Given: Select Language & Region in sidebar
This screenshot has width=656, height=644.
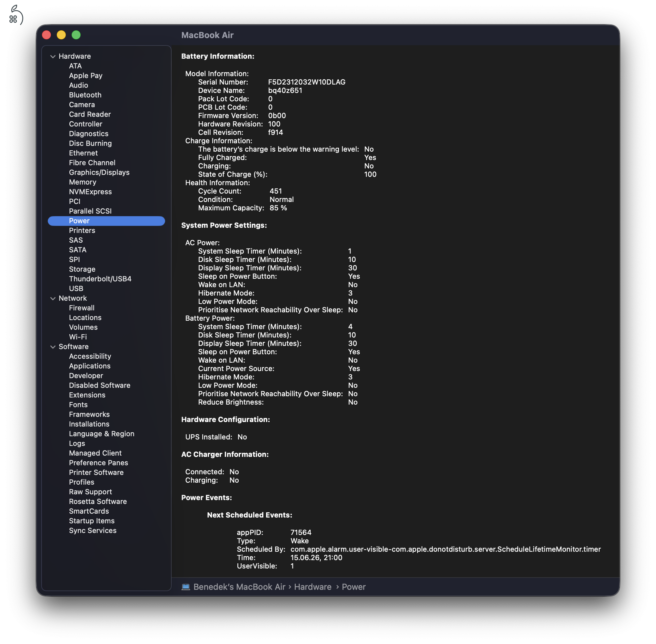Looking at the screenshot, I should pyautogui.click(x=102, y=434).
